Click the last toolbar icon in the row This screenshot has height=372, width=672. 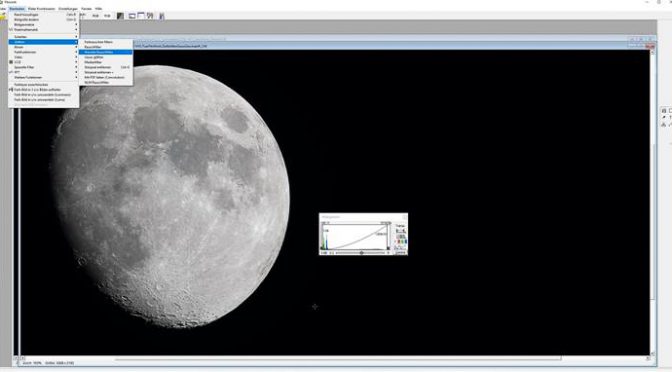point(162,16)
